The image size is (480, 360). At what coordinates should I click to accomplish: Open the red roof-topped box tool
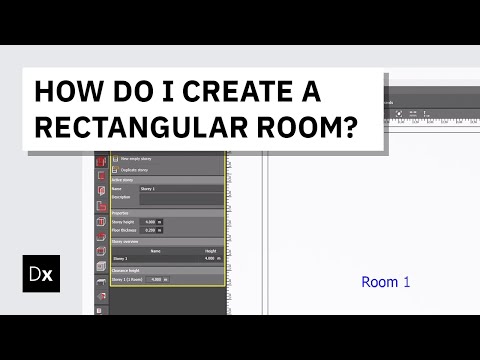pyautogui.click(x=101, y=237)
